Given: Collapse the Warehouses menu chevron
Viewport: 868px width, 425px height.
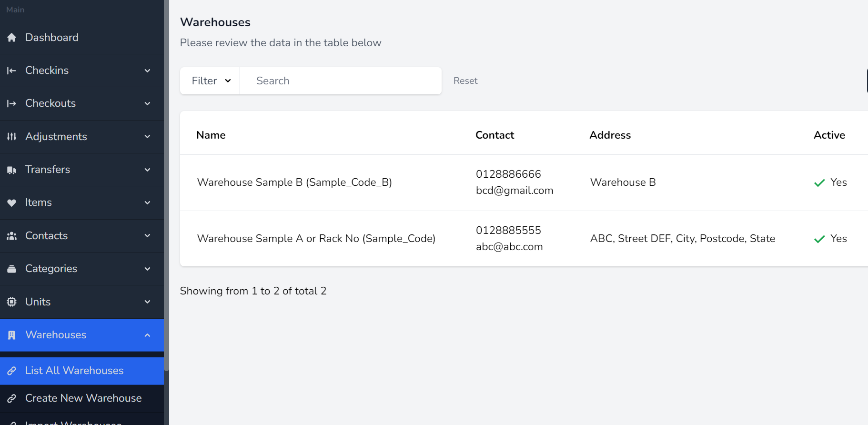Looking at the screenshot, I should tap(147, 335).
